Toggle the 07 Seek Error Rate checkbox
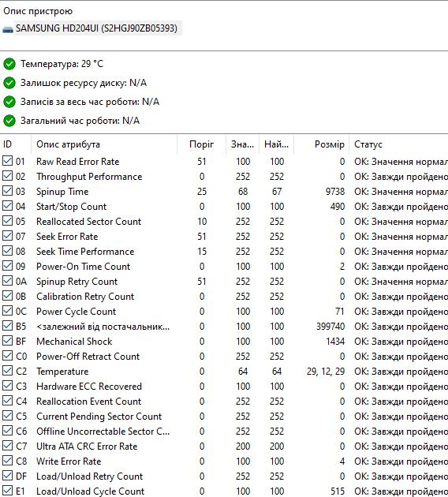Screen dimensions: 448x497 coord(8,236)
